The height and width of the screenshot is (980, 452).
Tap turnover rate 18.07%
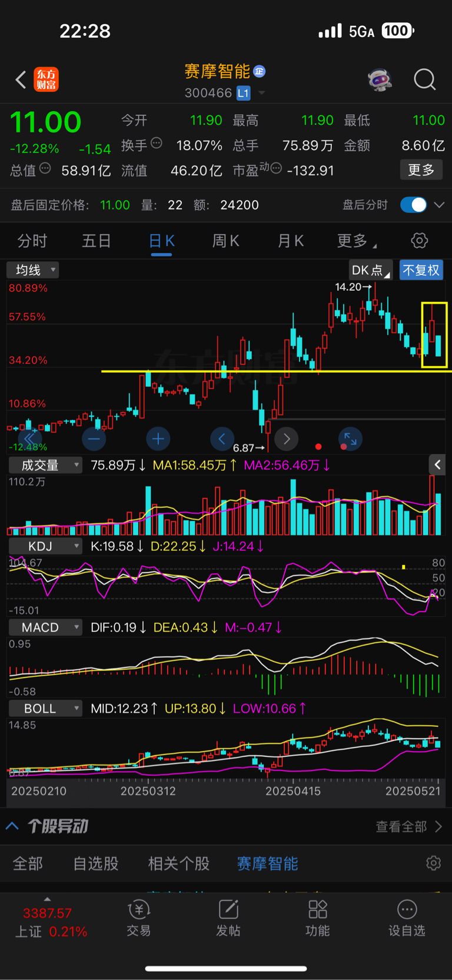(x=199, y=145)
